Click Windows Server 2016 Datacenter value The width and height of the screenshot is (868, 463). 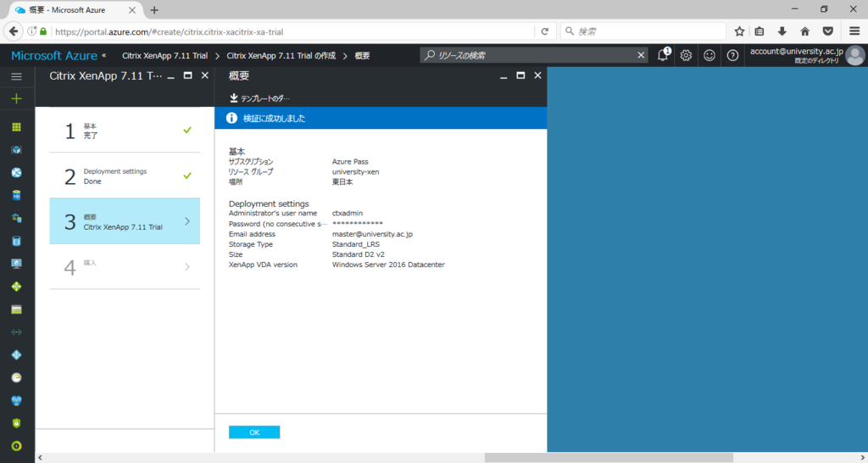pos(388,265)
